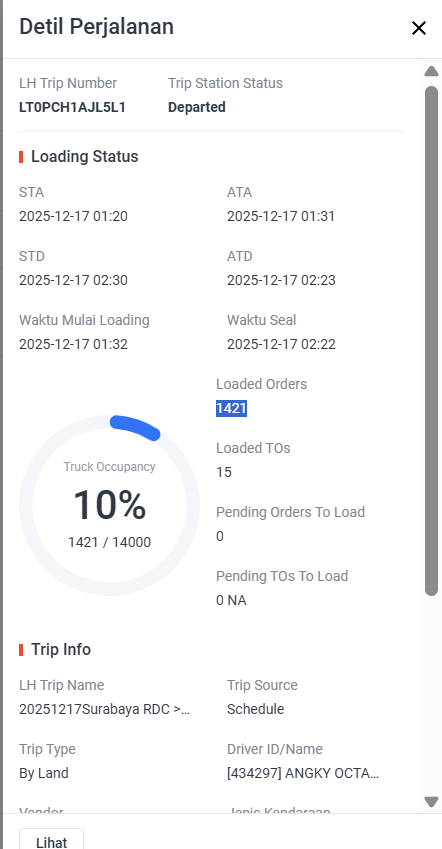Click the truncated LH Trip Name text

(105, 709)
